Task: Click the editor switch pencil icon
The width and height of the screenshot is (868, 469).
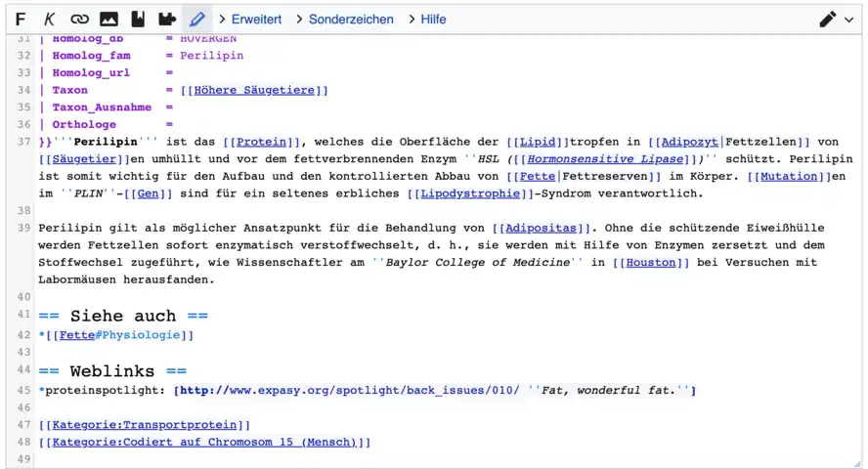Action: pyautogui.click(x=828, y=20)
